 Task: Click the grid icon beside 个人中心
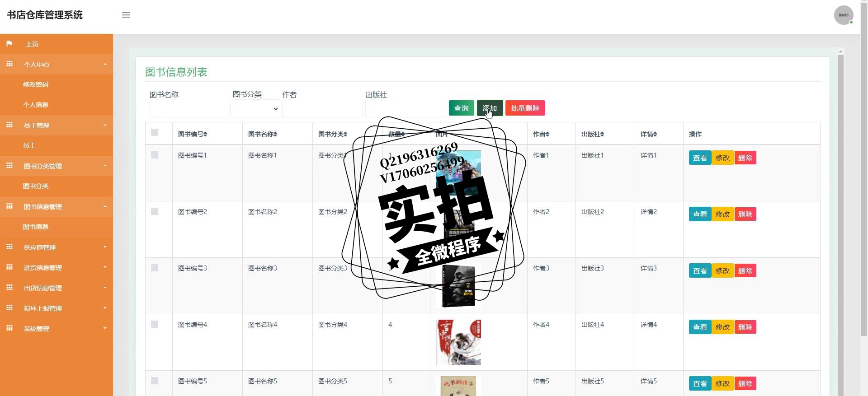click(9, 64)
